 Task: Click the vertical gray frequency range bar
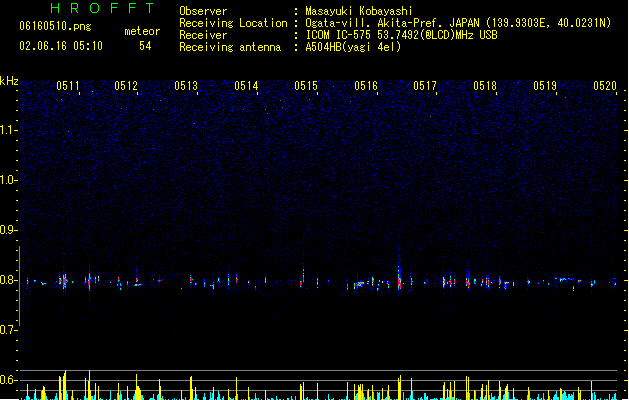[20, 286]
